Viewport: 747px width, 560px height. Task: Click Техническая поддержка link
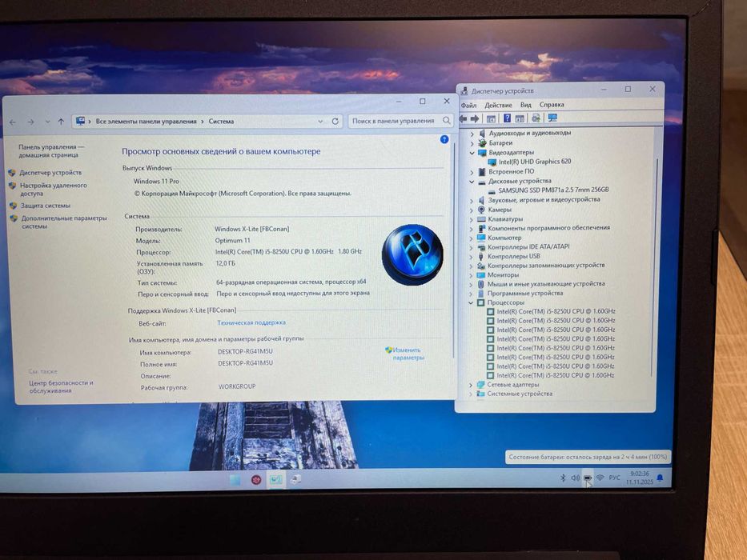coord(251,323)
